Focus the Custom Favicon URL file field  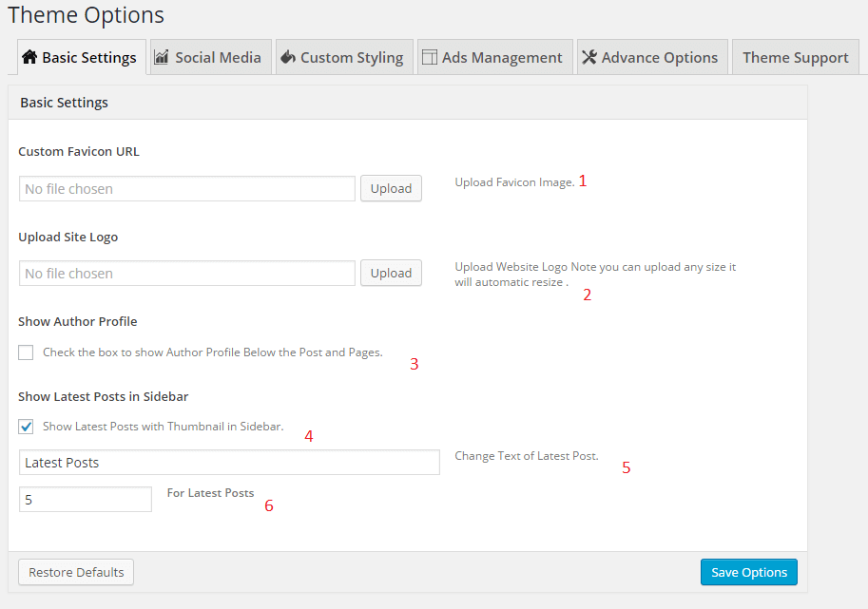pyautogui.click(x=186, y=189)
